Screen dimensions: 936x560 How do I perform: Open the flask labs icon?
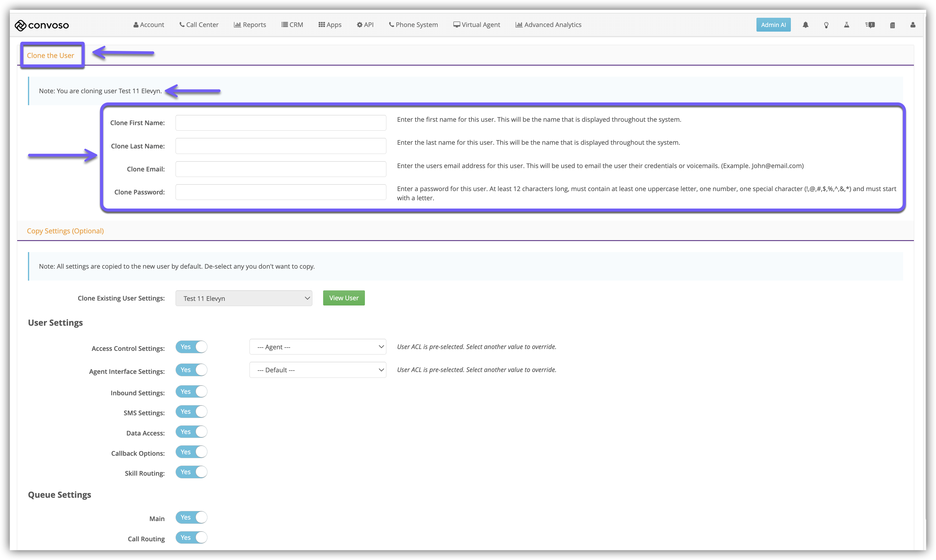point(846,25)
